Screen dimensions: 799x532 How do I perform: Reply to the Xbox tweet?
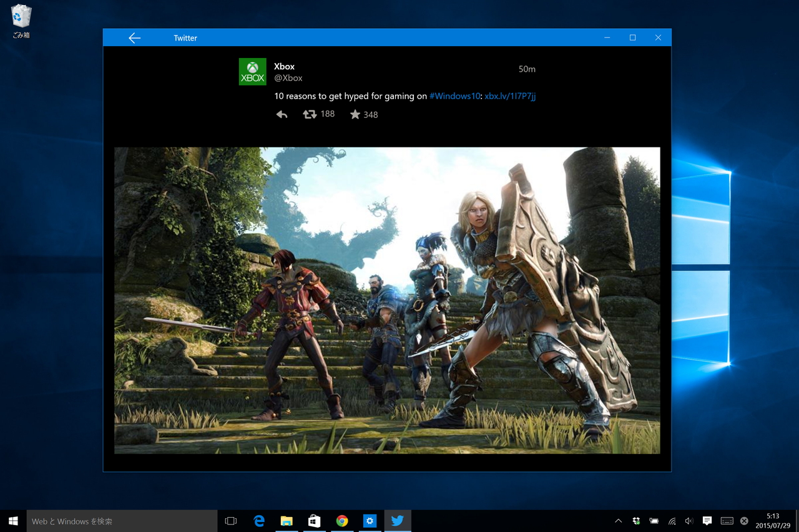pos(282,114)
